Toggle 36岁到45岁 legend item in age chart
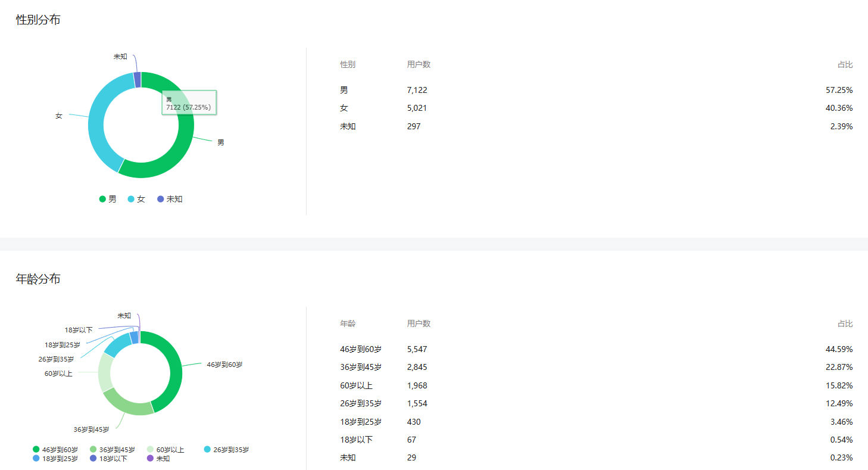 [x=113, y=450]
